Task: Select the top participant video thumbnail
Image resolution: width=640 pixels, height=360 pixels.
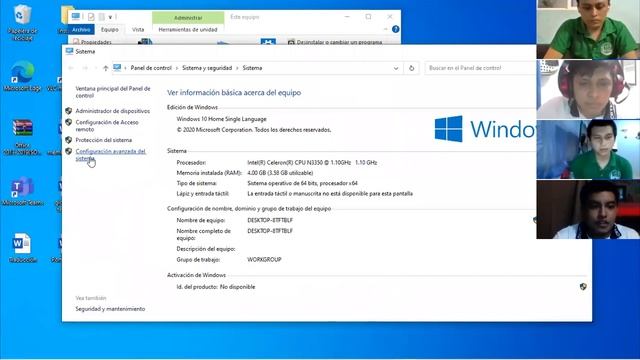Action: pos(588,29)
